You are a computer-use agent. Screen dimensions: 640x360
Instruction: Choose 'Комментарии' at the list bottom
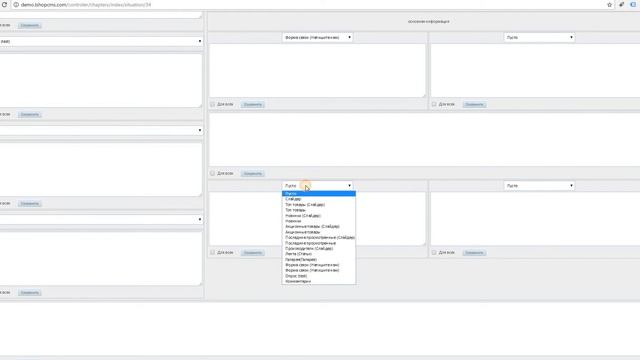[x=319, y=281]
